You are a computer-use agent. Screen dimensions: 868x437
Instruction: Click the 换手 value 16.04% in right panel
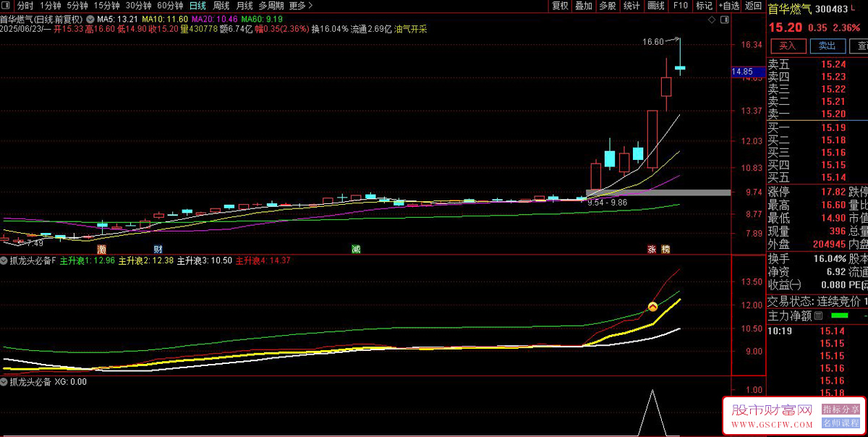pos(830,259)
